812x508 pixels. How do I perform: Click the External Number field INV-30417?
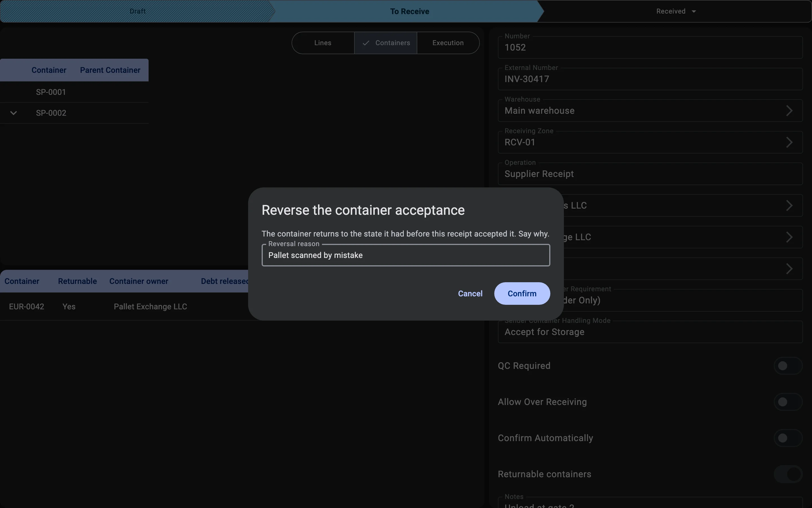pyautogui.click(x=650, y=79)
